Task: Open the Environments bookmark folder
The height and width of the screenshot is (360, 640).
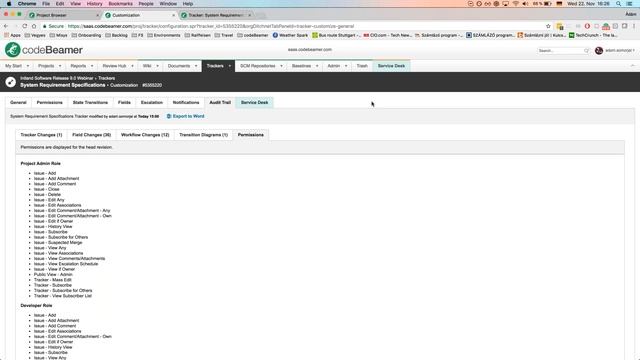Action: (x=164, y=36)
